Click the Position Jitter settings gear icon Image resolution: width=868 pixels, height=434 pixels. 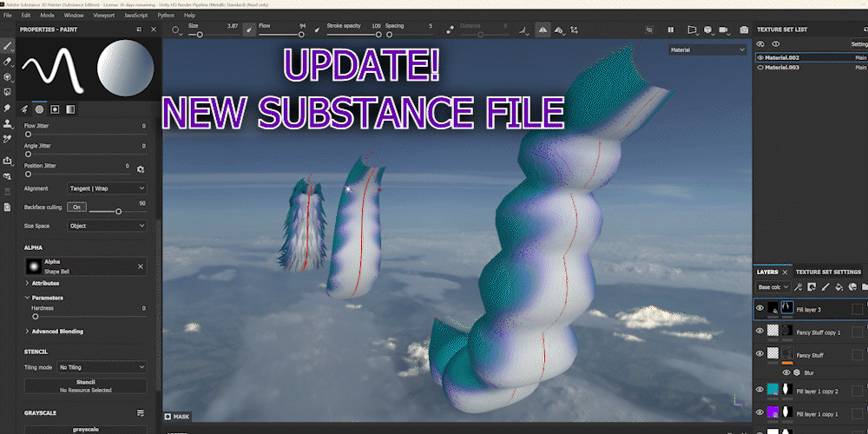[x=141, y=168]
